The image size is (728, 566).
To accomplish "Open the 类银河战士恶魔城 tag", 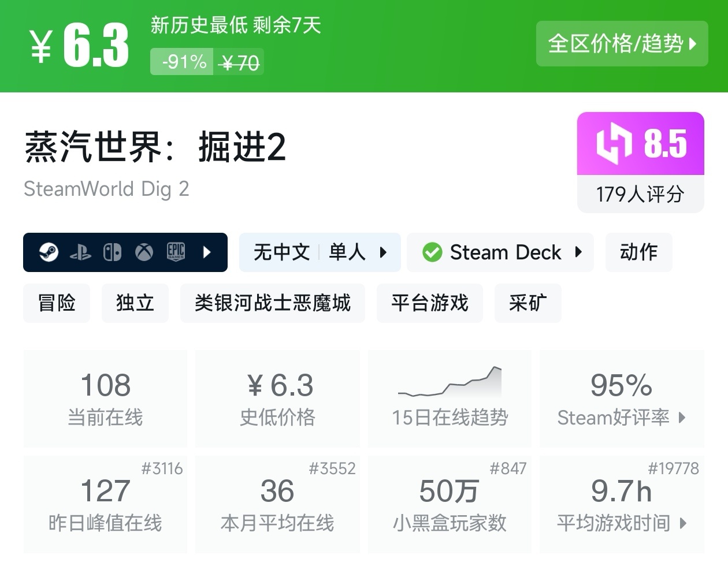I will coord(272,303).
